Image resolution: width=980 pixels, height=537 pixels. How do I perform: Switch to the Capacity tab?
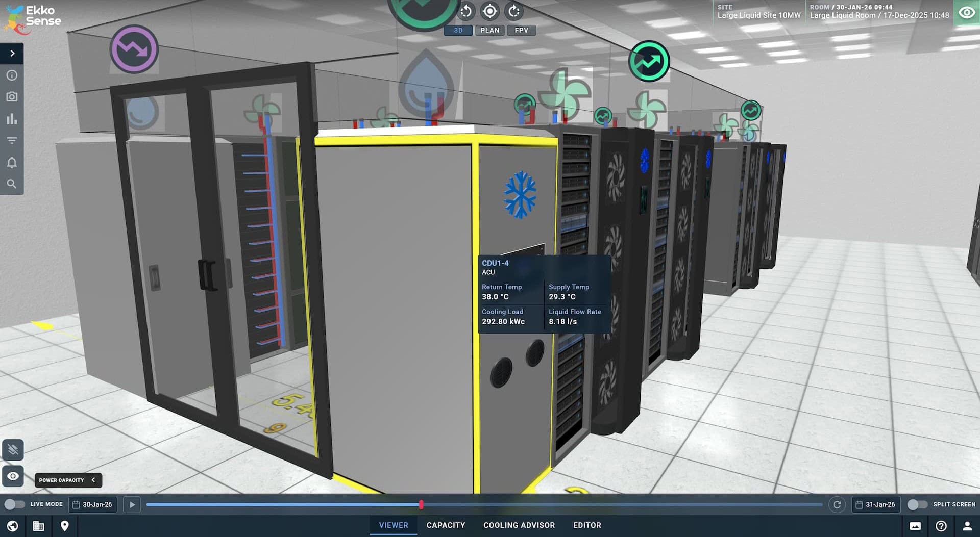coord(446,525)
